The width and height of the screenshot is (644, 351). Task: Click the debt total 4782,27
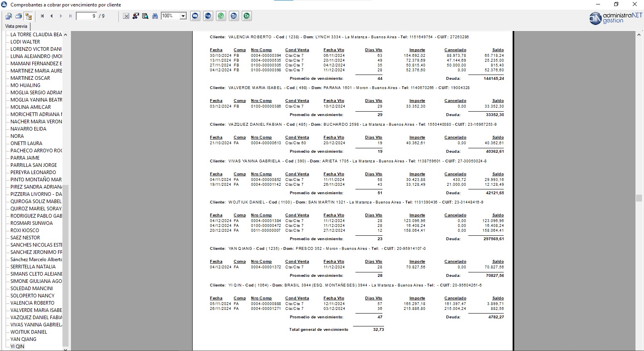[496, 317]
